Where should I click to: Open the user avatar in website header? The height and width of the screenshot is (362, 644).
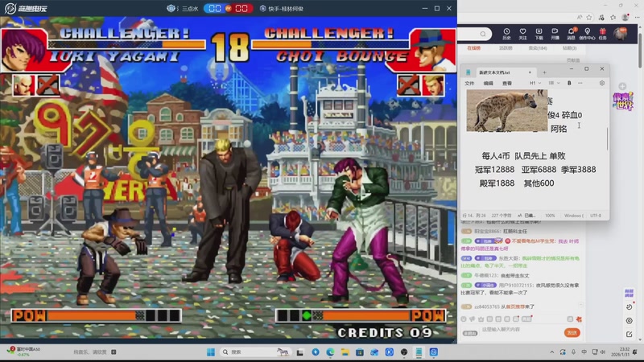620,33
